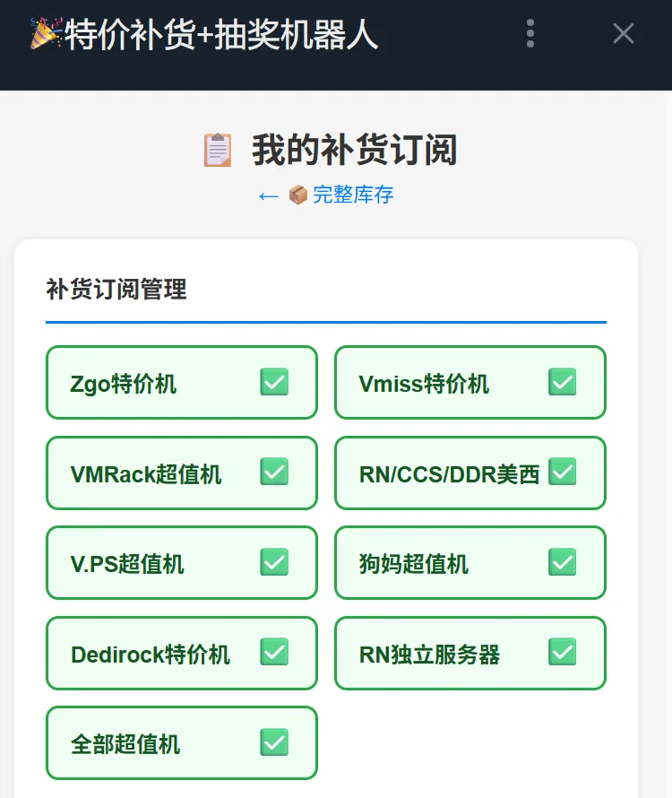Select the Dedirock特价机 label text
This screenshot has height=798, width=672.
point(151,655)
